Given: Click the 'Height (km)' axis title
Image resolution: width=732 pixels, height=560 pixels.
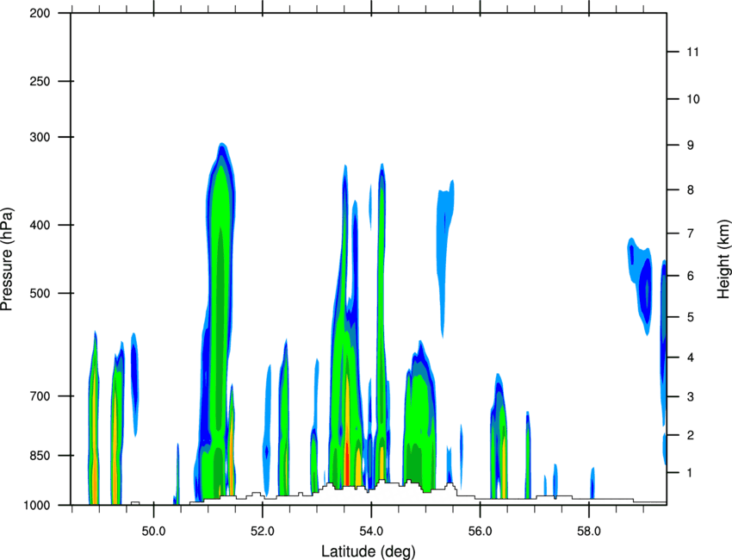Looking at the screenshot, I should click(723, 258).
